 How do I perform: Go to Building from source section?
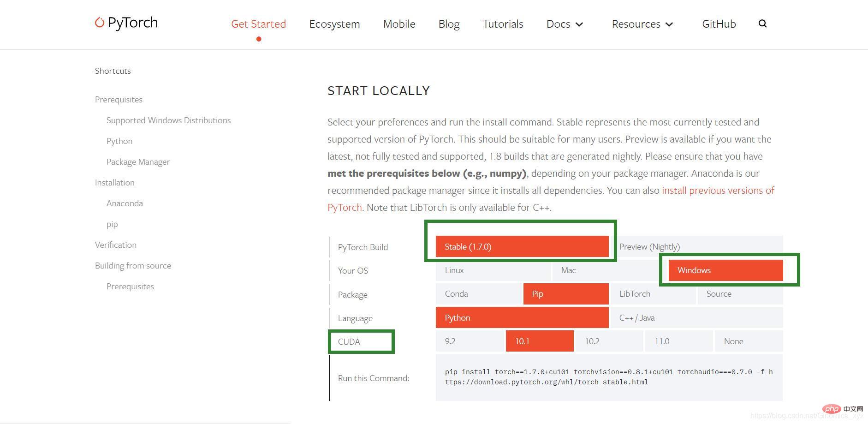[x=133, y=266]
